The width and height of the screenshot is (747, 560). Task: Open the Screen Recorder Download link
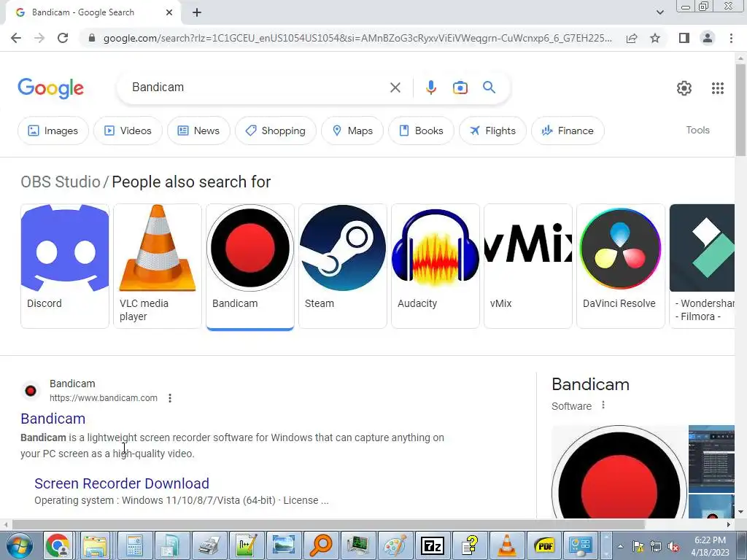(122, 483)
